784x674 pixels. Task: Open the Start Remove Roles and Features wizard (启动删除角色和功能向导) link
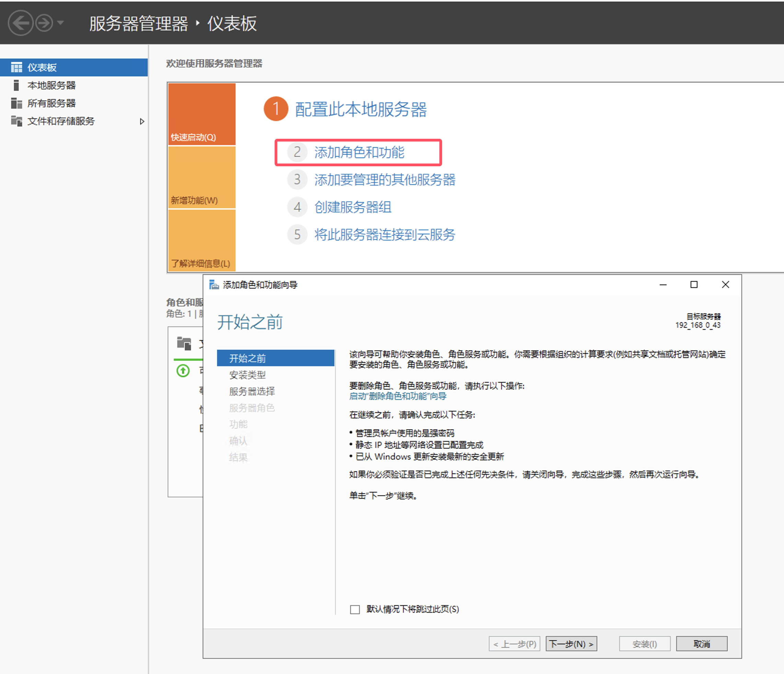(x=398, y=396)
